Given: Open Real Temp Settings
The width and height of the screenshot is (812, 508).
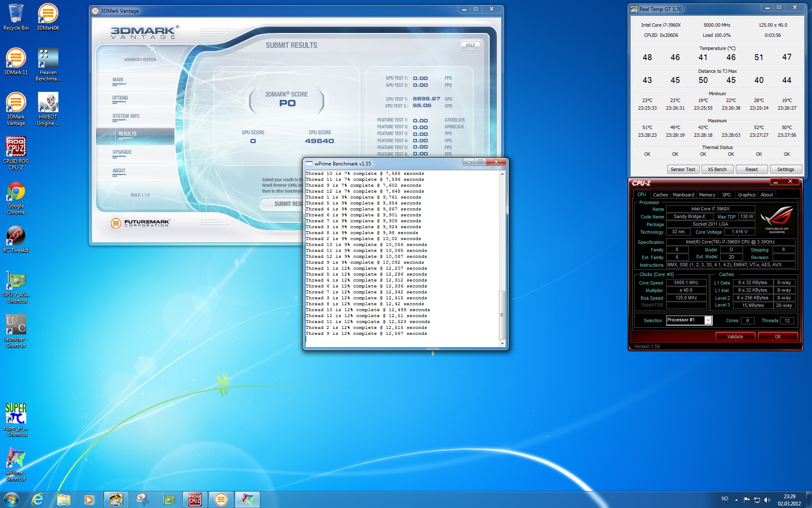Looking at the screenshot, I should tap(786, 169).
